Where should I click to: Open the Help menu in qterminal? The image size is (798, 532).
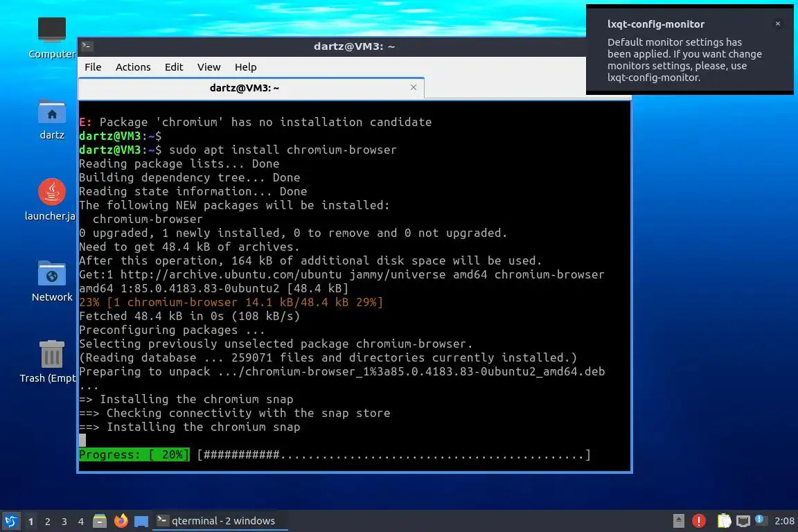245,67
